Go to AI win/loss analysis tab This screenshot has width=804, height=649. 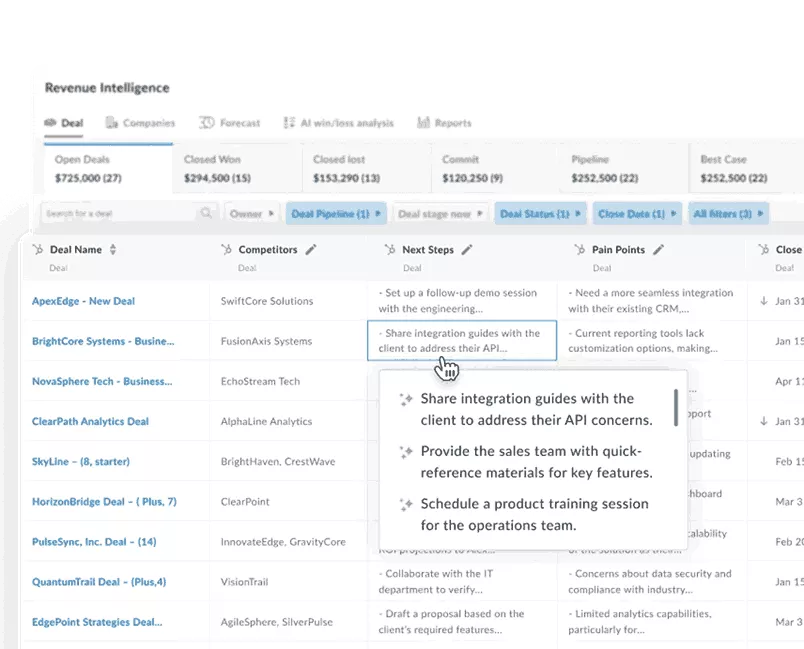(338, 123)
